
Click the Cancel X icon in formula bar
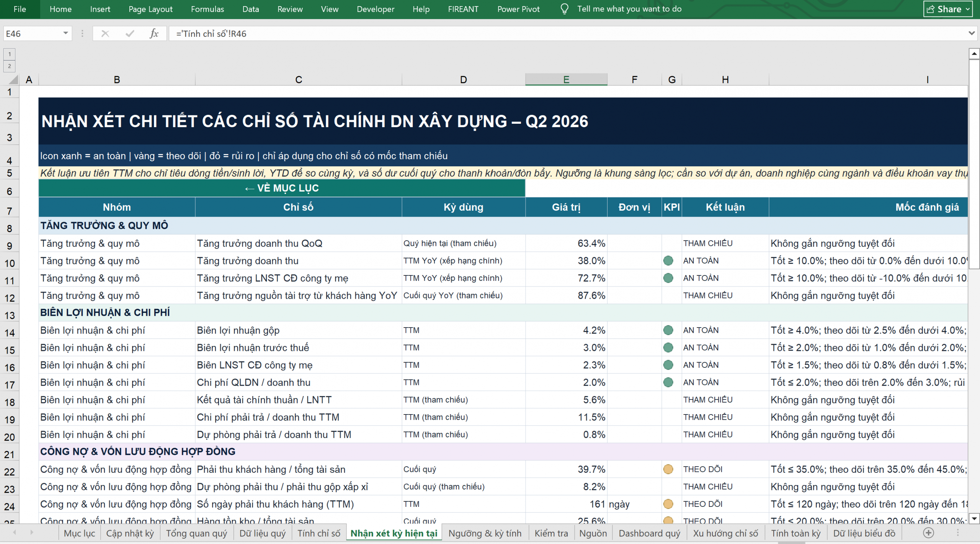(105, 34)
